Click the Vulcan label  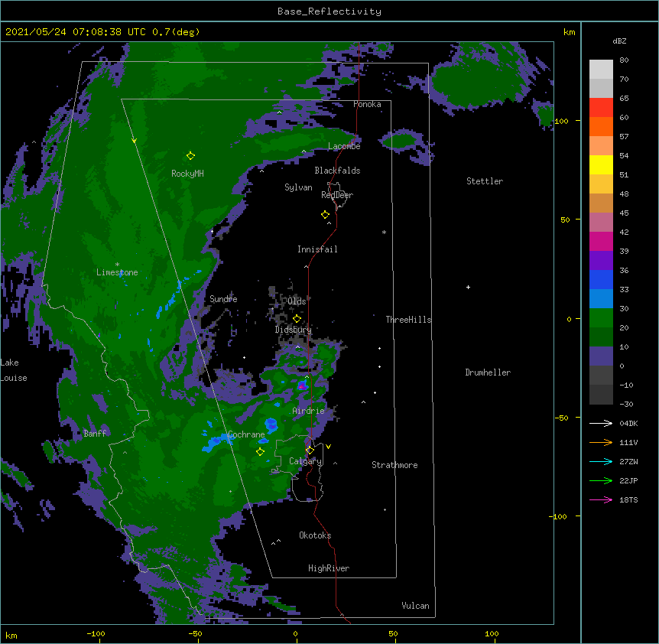point(415,606)
